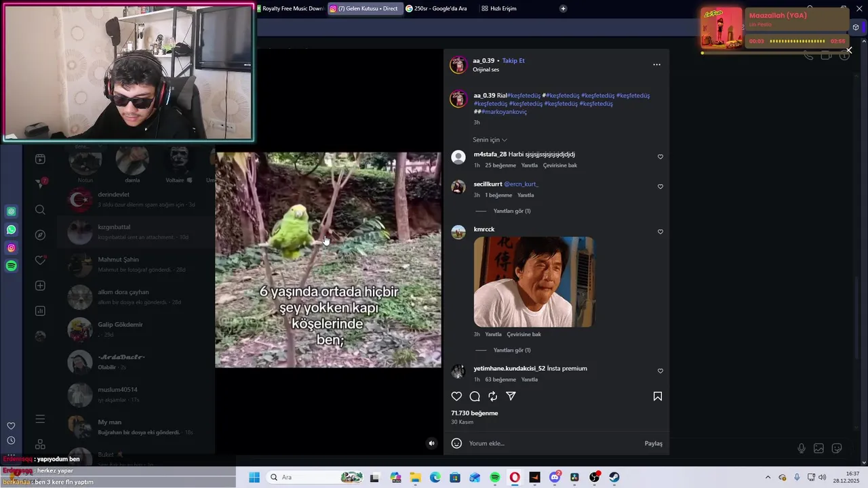
Task: Open emoji picker in comment box
Action: (456, 443)
